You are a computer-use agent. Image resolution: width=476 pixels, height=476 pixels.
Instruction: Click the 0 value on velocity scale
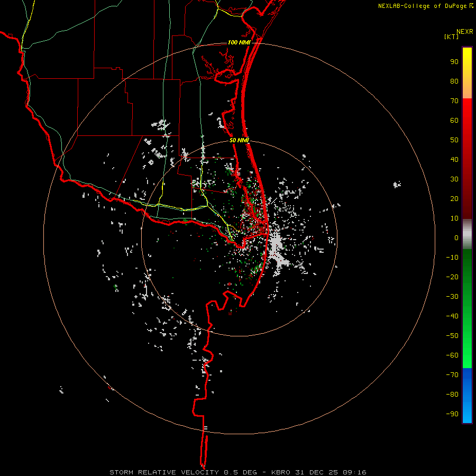456,238
